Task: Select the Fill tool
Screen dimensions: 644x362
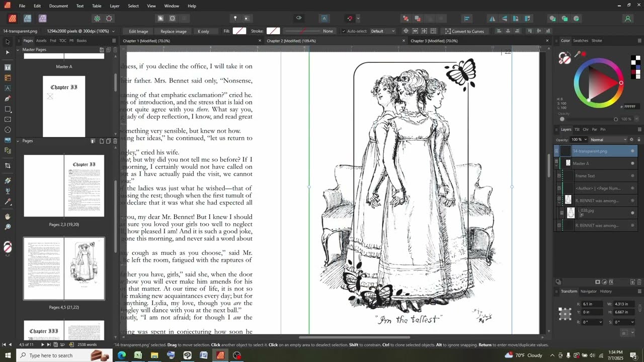Action: pyautogui.click(x=8, y=180)
